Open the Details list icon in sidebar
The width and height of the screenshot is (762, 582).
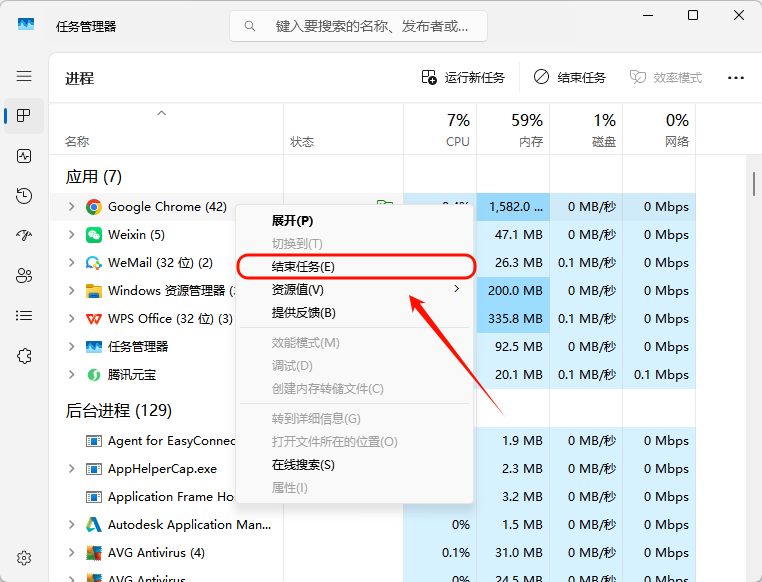pyautogui.click(x=24, y=316)
